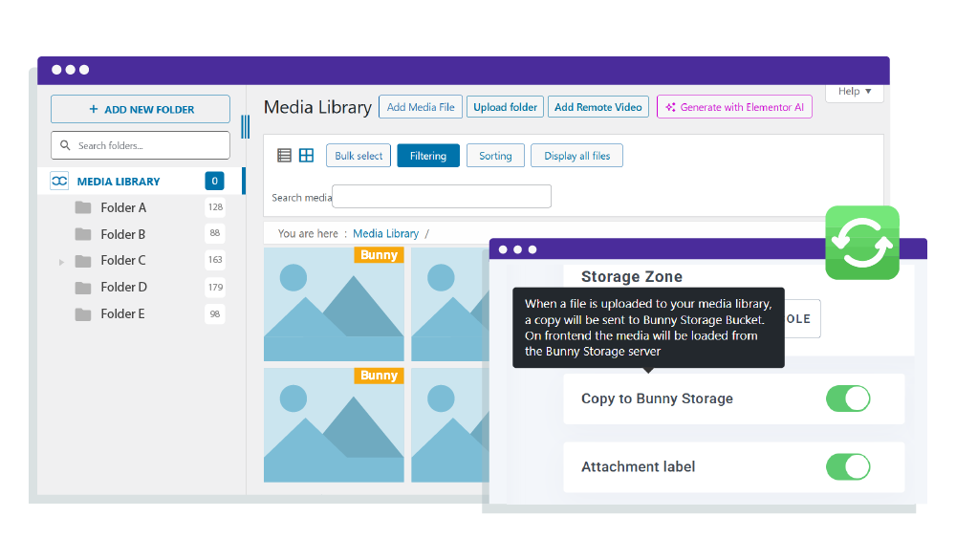Click the Add New Folder button
Image resolution: width=956 pixels, height=560 pixels.
coord(141,109)
